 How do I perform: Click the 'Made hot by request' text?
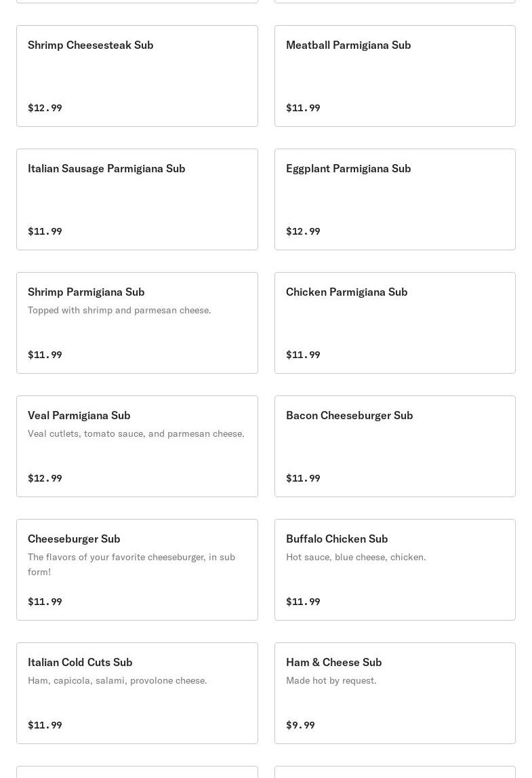point(331,680)
